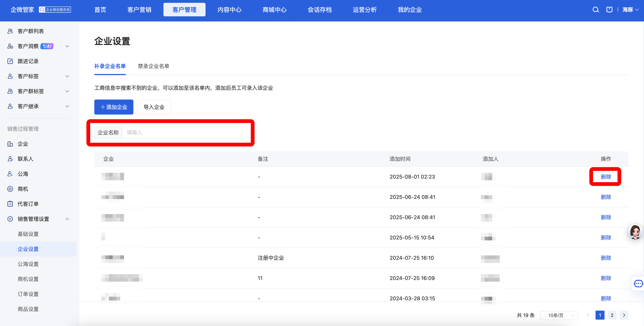Open the 海豚 user account dropdown
644x326 pixels.
tap(630, 10)
